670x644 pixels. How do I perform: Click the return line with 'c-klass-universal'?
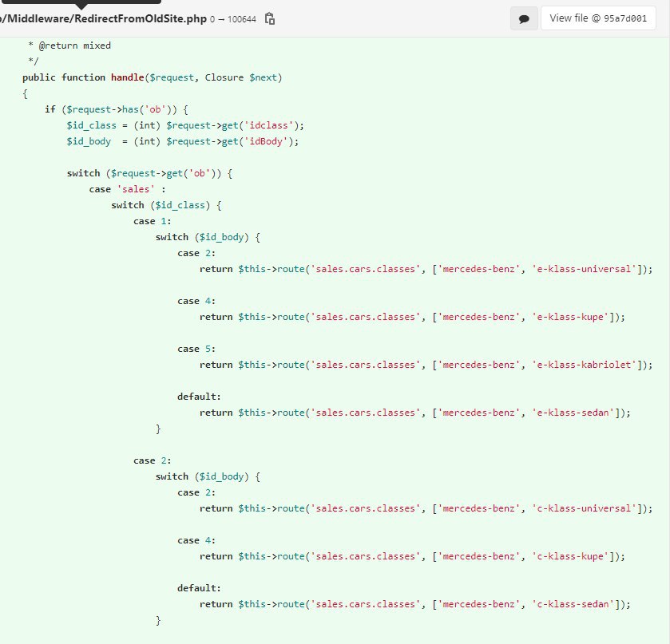pyautogui.click(x=426, y=508)
